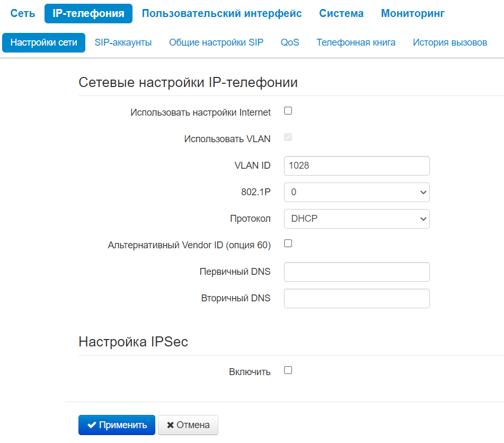Switch to the QoS subtab
The image size is (504, 443).
tap(290, 42)
